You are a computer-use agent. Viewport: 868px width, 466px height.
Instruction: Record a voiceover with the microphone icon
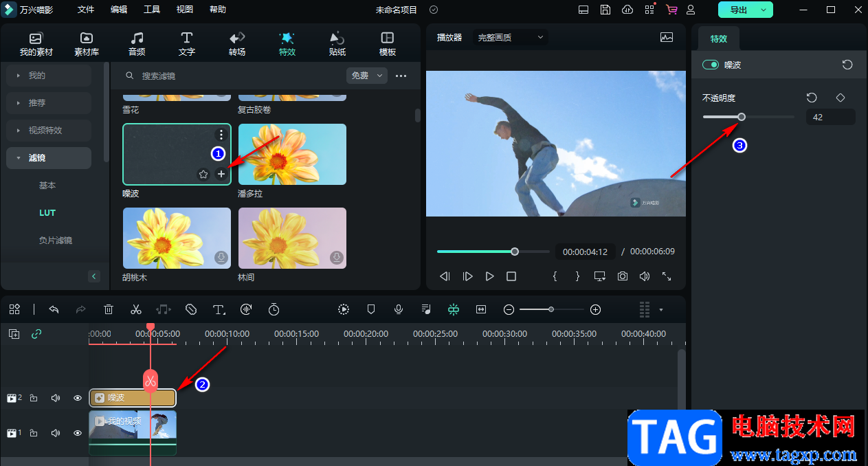(398, 310)
